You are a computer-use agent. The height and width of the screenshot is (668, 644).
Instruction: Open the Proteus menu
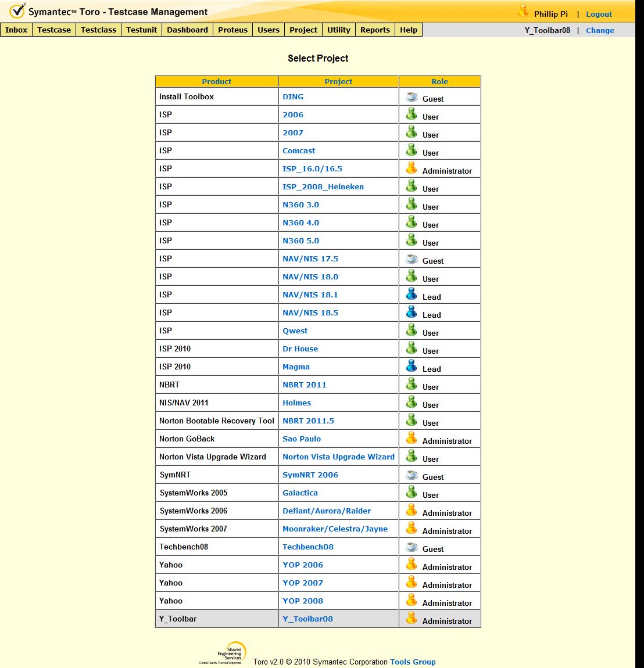point(232,30)
